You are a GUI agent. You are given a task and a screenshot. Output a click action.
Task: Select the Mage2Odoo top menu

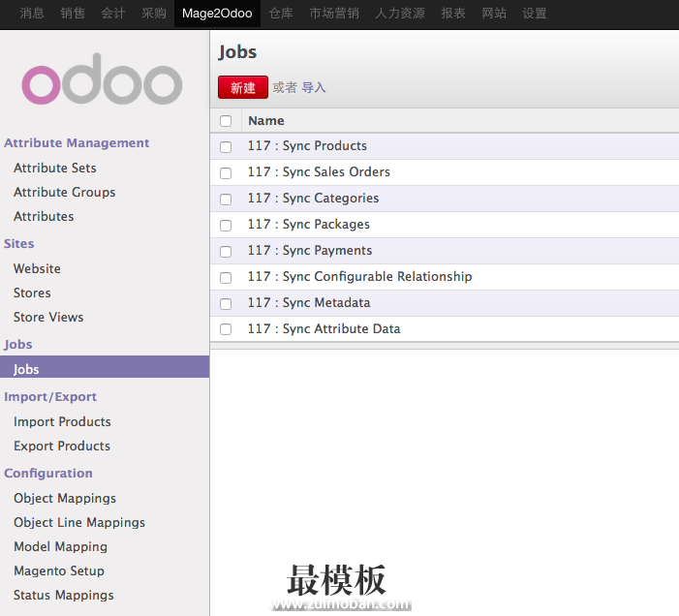pos(217,14)
